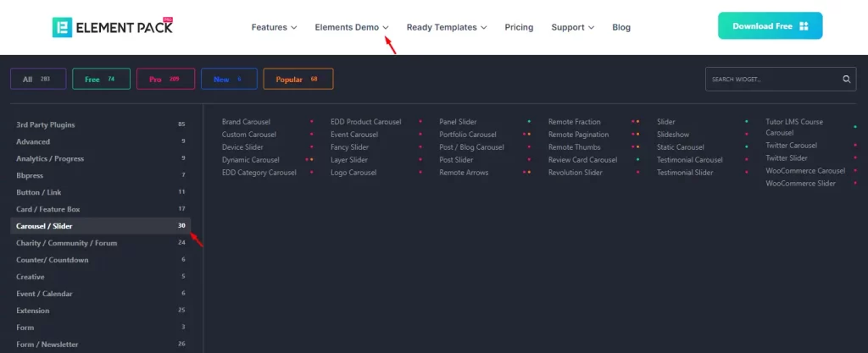
Task: Select Analytics / Progress category
Action: (x=100, y=158)
